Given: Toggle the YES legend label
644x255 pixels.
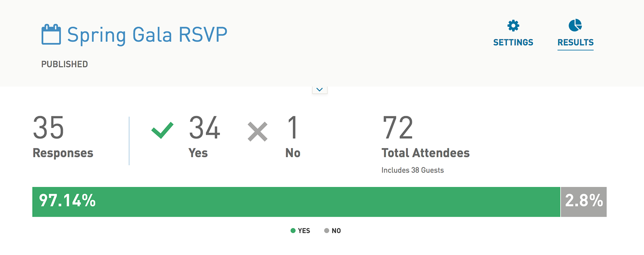Looking at the screenshot, I should pos(304,231).
